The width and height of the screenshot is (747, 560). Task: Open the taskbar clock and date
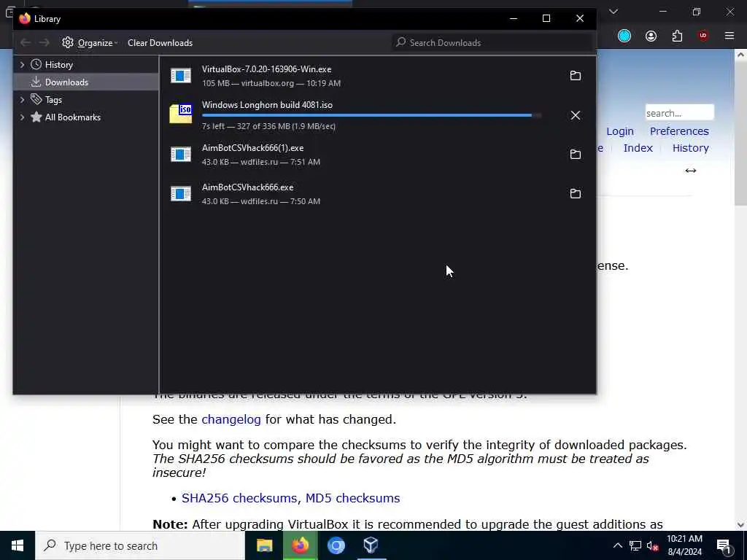[x=684, y=545]
